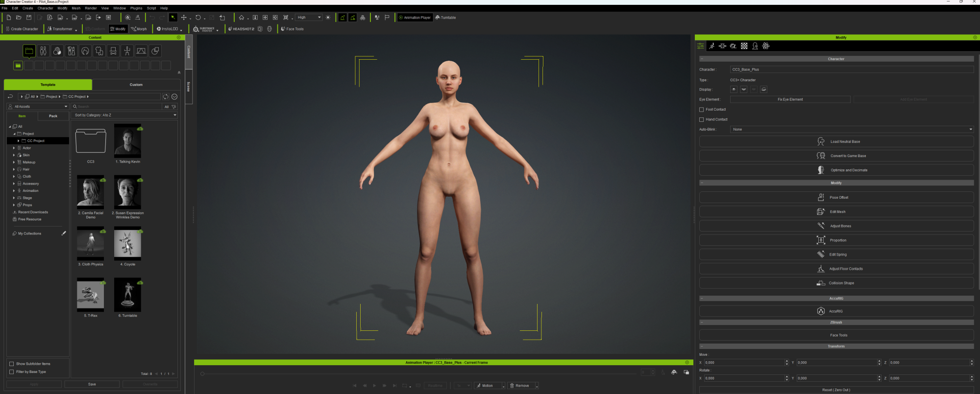Expand the Actor tree node

click(x=14, y=148)
